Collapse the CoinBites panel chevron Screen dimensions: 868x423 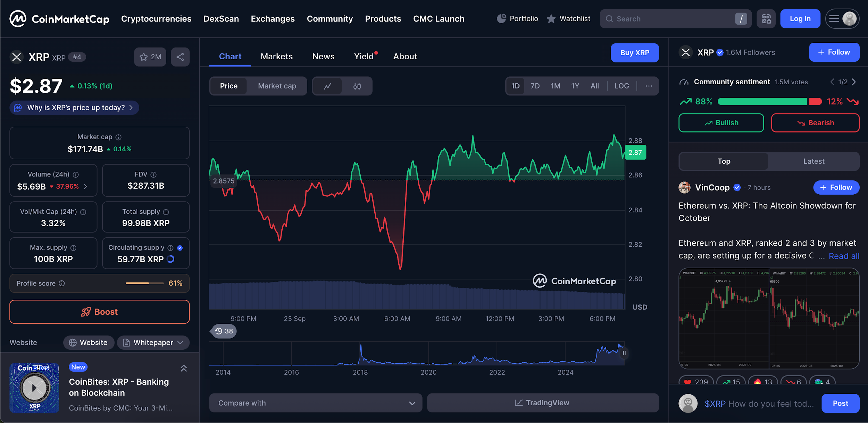pyautogui.click(x=184, y=368)
